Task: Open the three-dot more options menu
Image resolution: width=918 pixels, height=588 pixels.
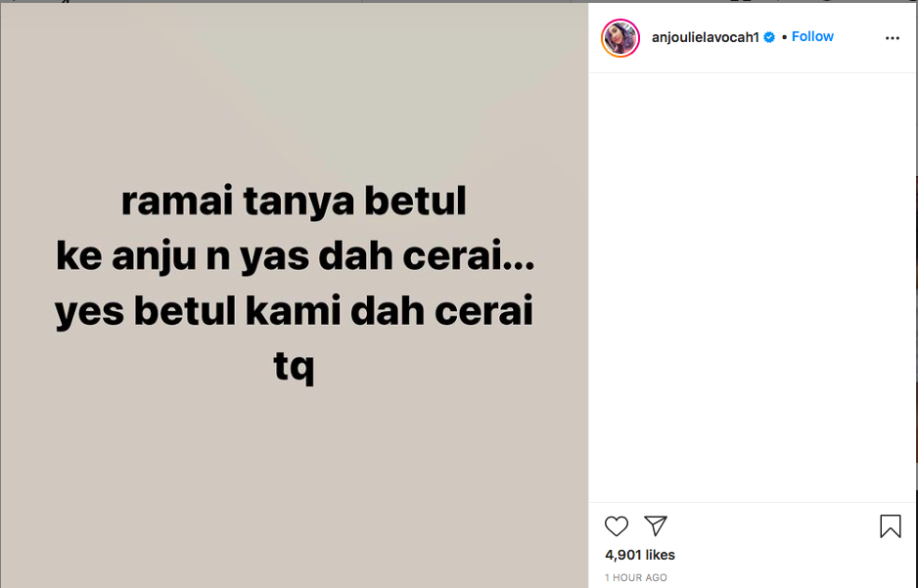Action: pos(892,38)
